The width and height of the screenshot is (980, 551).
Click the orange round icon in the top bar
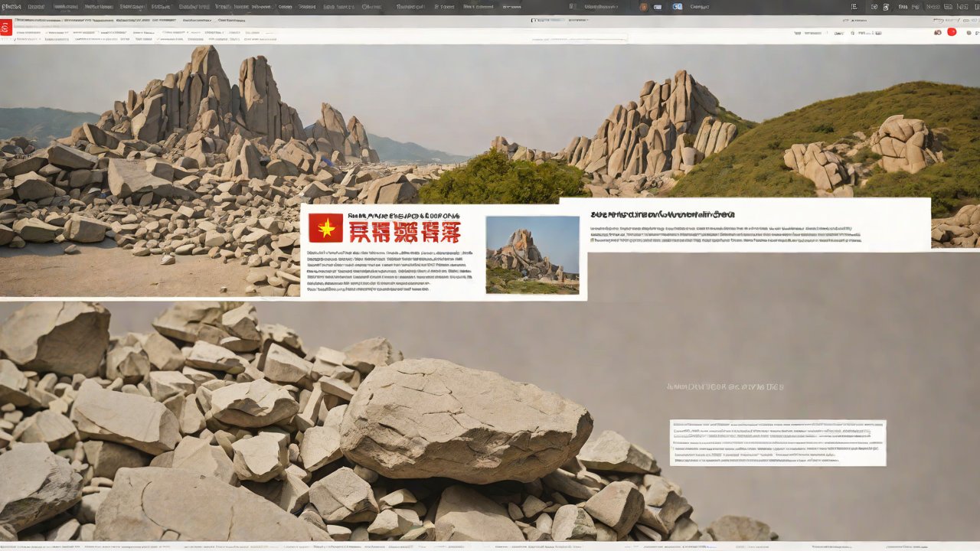point(643,7)
